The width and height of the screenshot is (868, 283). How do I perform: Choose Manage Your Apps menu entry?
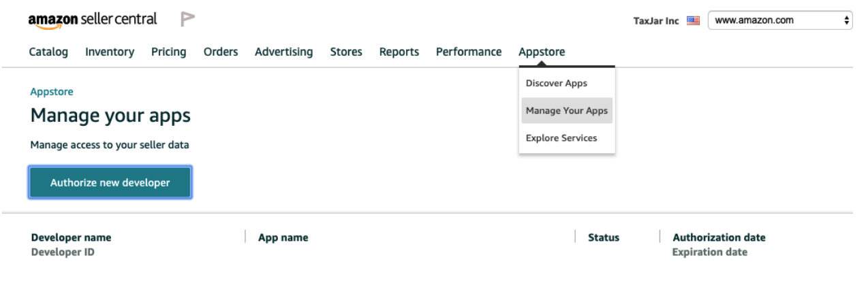[x=567, y=110]
